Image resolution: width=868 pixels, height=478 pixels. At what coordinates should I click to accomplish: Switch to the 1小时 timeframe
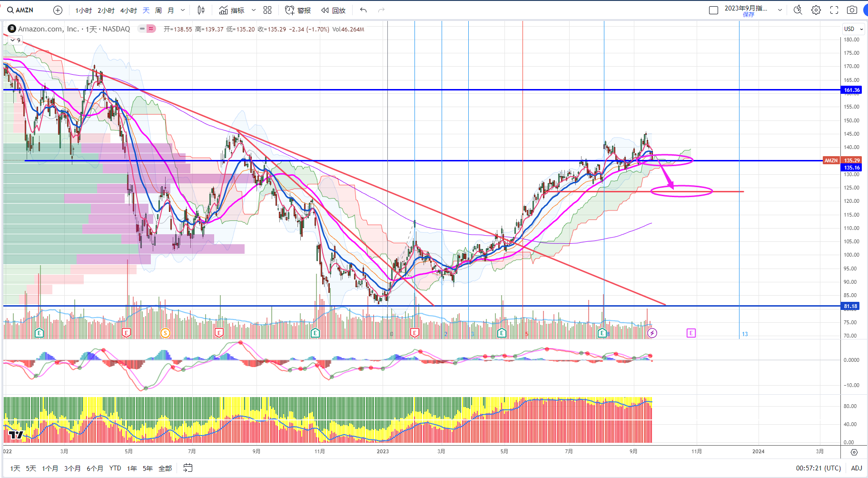tap(83, 10)
